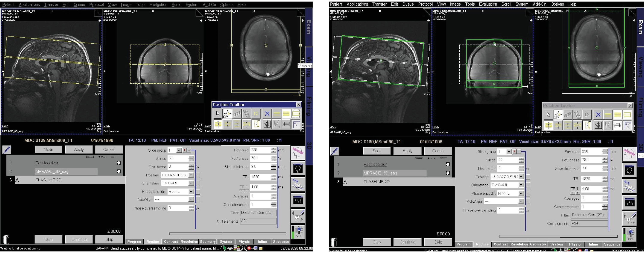The height and width of the screenshot is (253, 644).
Task: Click the triangle three-point positioning icon, left toolbar
Action: 257,114
